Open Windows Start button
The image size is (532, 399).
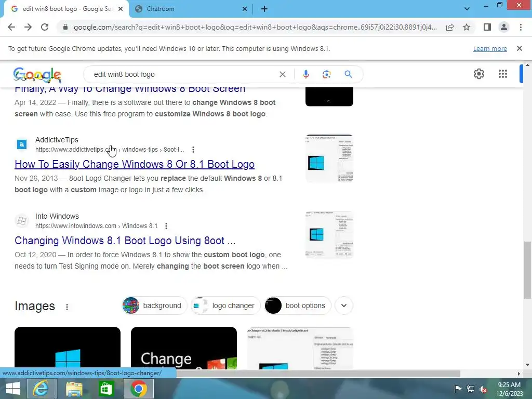click(13, 389)
